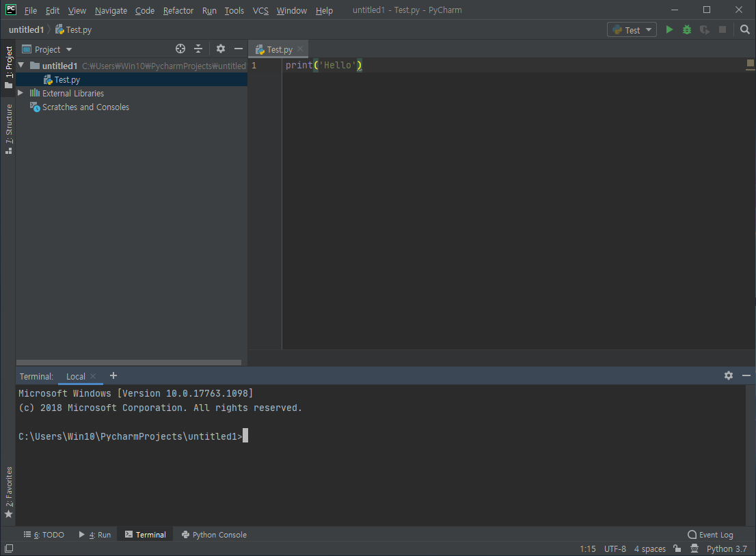Open the Navigate menu
The width and height of the screenshot is (756, 556).
(111, 10)
